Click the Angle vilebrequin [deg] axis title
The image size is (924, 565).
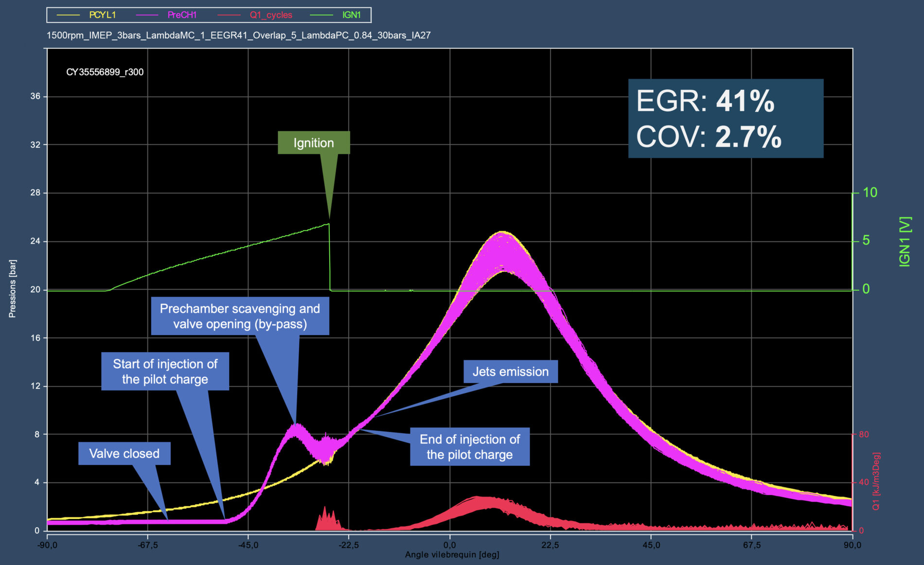tap(452, 555)
